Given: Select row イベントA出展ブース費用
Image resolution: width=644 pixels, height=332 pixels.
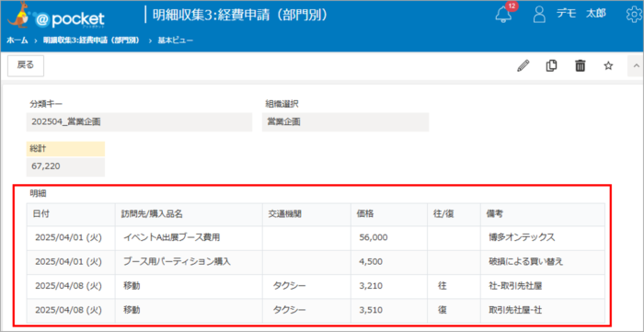Looking at the screenshot, I should coord(316,237).
